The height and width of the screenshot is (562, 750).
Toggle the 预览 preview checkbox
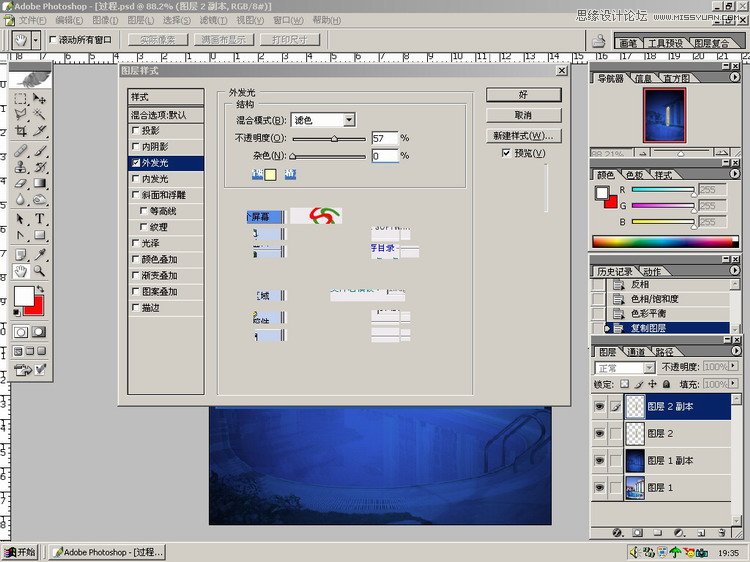506,153
